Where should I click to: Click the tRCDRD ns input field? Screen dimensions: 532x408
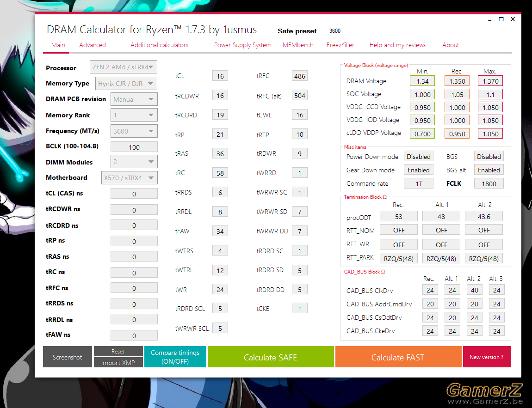pyautogui.click(x=134, y=225)
